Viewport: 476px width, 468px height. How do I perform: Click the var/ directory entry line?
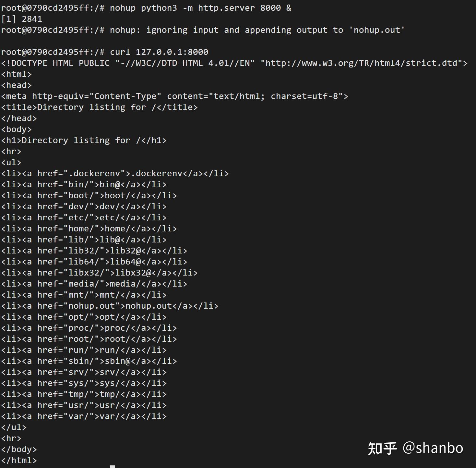point(84,416)
